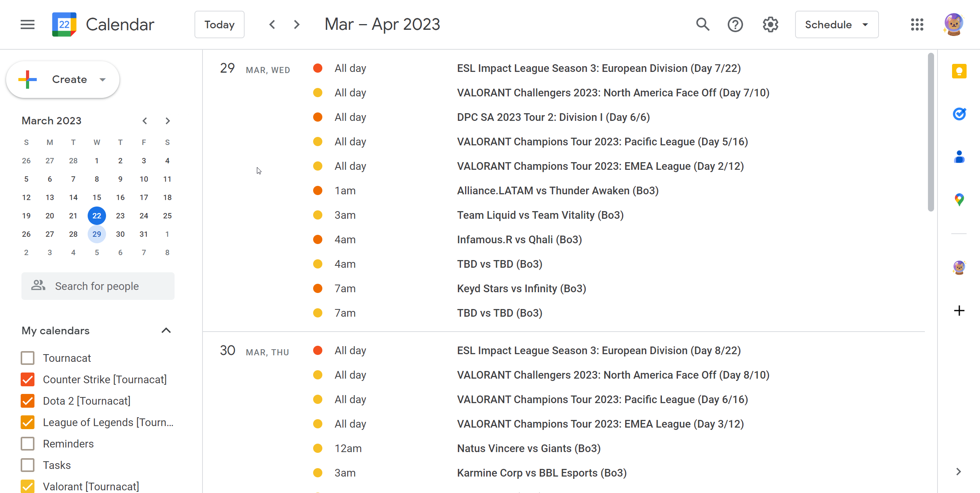
Task: Open Contacts in the side panel
Action: point(959,157)
